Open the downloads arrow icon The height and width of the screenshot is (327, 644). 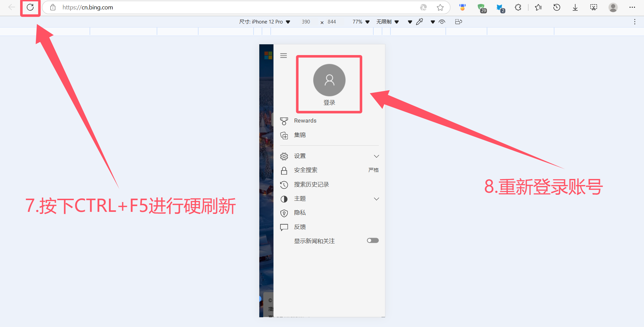pyautogui.click(x=575, y=7)
